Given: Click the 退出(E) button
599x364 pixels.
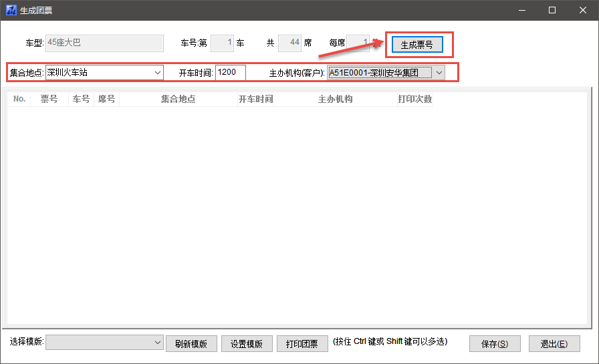Looking at the screenshot, I should tap(554, 344).
